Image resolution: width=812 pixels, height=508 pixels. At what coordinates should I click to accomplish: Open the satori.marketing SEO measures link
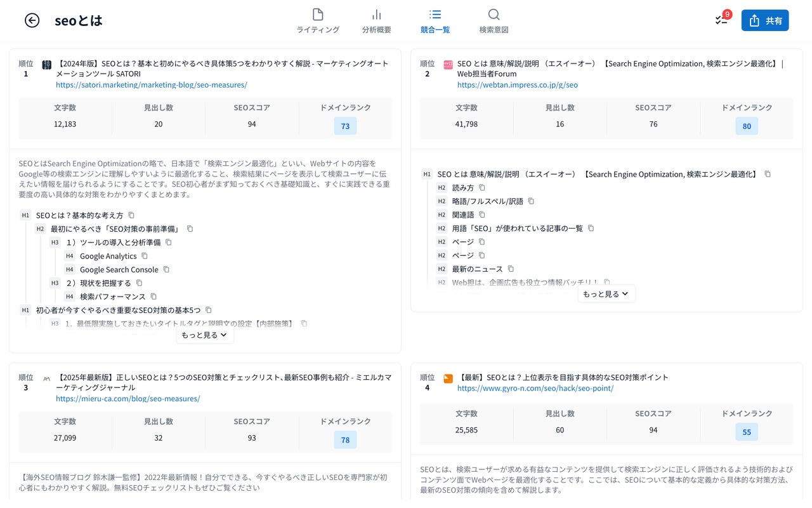(151, 84)
